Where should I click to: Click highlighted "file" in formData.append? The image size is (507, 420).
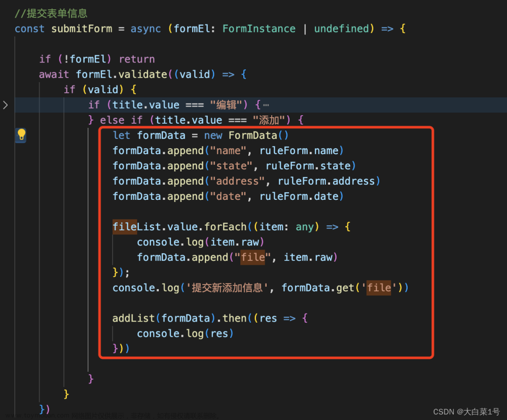point(252,257)
